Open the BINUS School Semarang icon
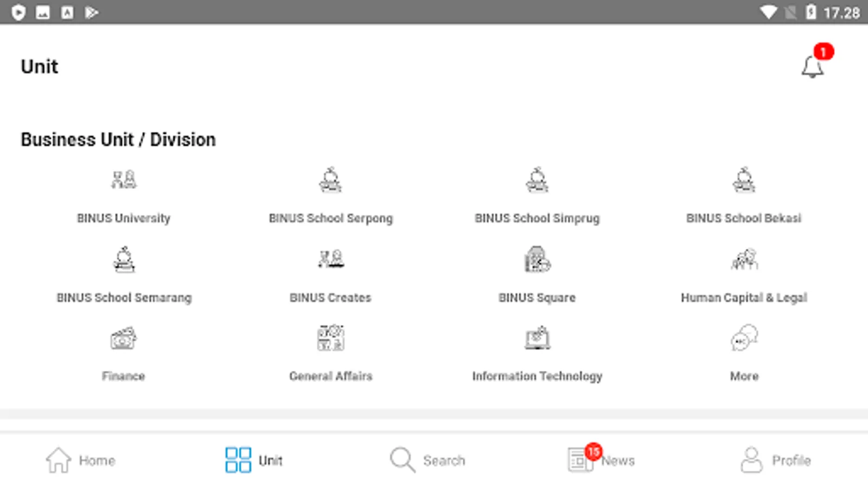This screenshot has height=488, width=868. click(x=124, y=259)
